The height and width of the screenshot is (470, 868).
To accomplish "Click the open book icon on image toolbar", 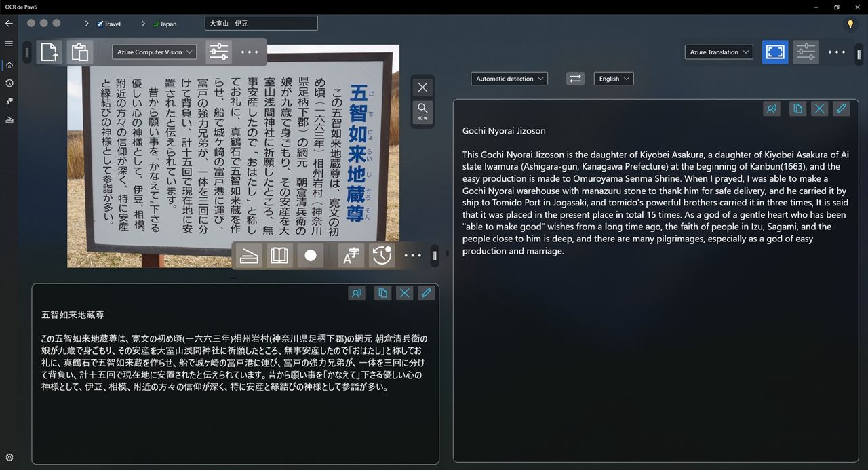I will (279, 256).
